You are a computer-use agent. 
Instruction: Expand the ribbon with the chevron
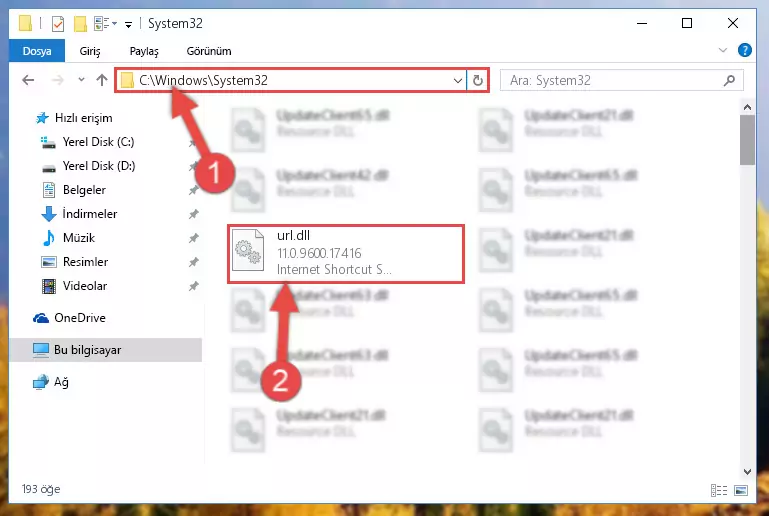tap(722, 50)
